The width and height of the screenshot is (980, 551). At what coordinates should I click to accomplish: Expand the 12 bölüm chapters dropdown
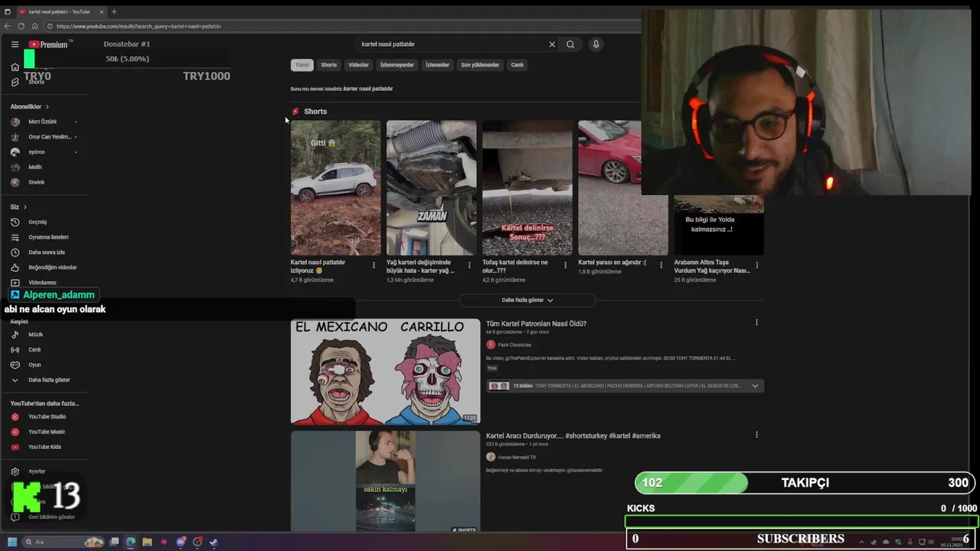tap(755, 386)
